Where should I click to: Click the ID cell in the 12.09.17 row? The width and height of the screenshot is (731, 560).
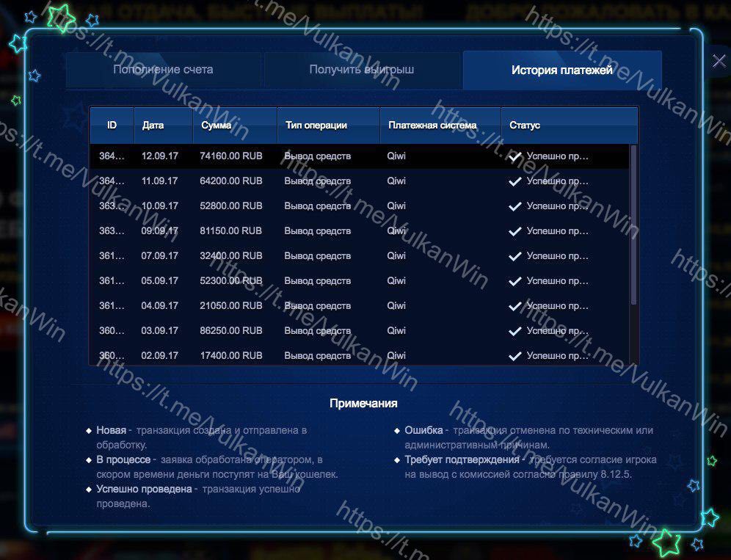(x=112, y=156)
